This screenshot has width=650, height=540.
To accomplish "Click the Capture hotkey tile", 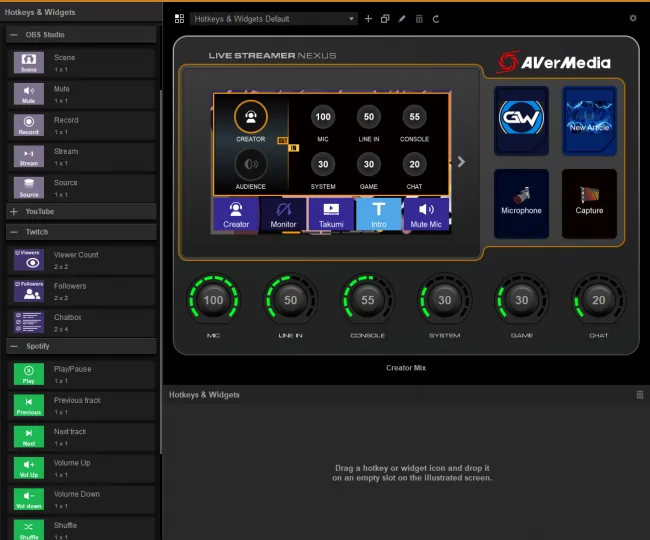I will (x=589, y=203).
